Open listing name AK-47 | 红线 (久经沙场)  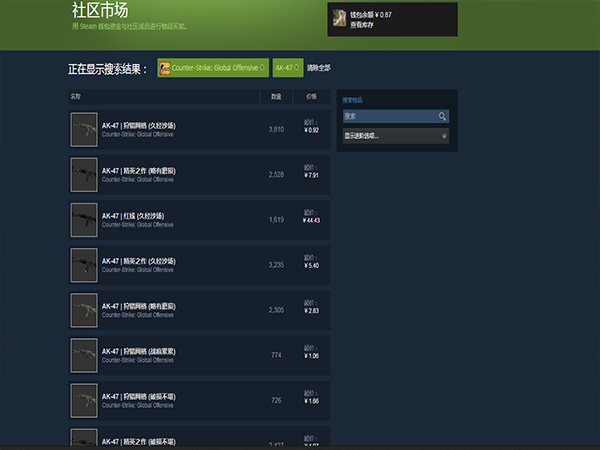coord(133,216)
